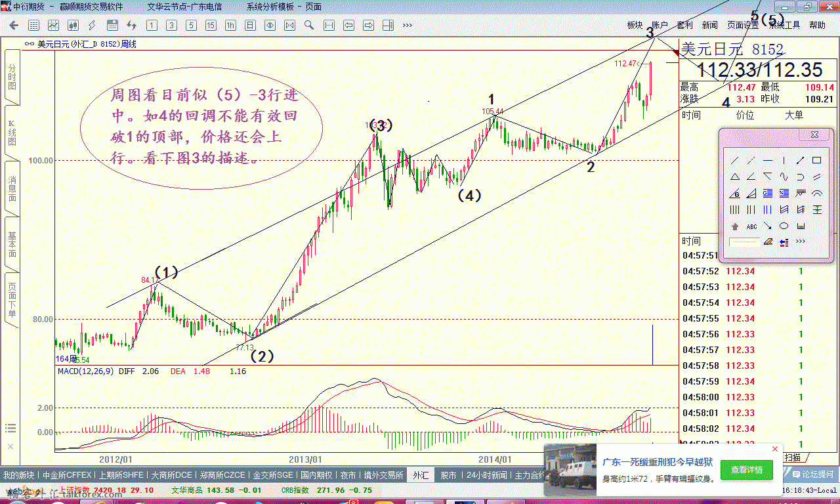Viewport: 840px width, 504px height.
Task: Select the vertical line drawing tool
Action: click(784, 160)
